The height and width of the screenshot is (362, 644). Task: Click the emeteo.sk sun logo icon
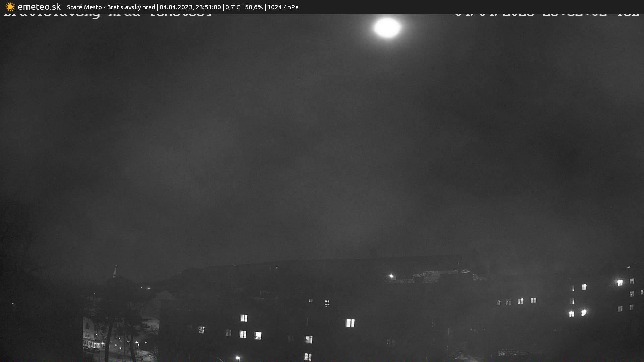[x=10, y=7]
